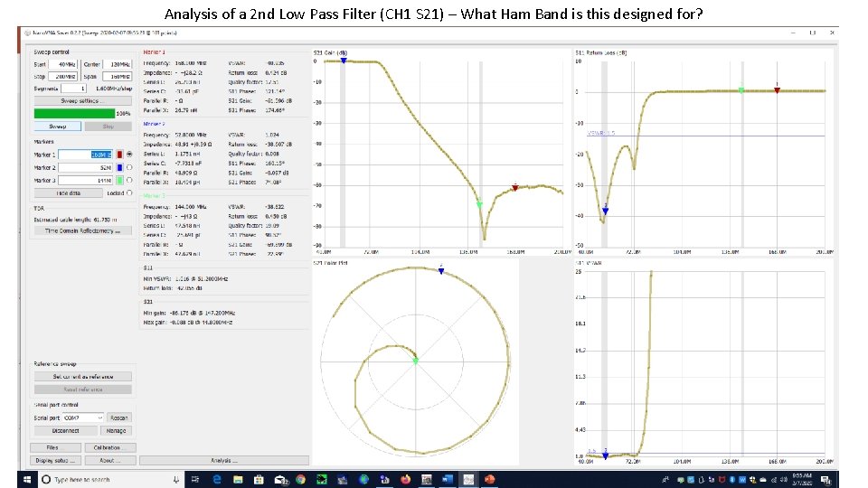Click the Segments input field

coord(73,89)
